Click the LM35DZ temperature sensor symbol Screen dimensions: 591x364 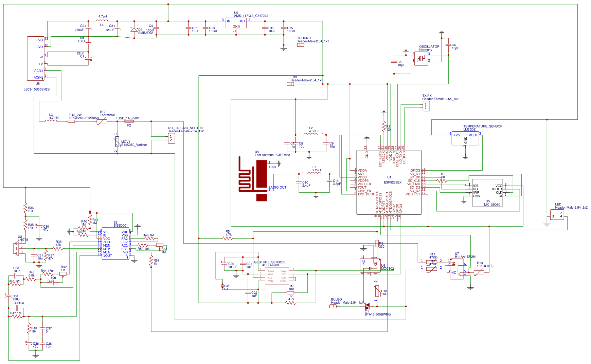465,138
